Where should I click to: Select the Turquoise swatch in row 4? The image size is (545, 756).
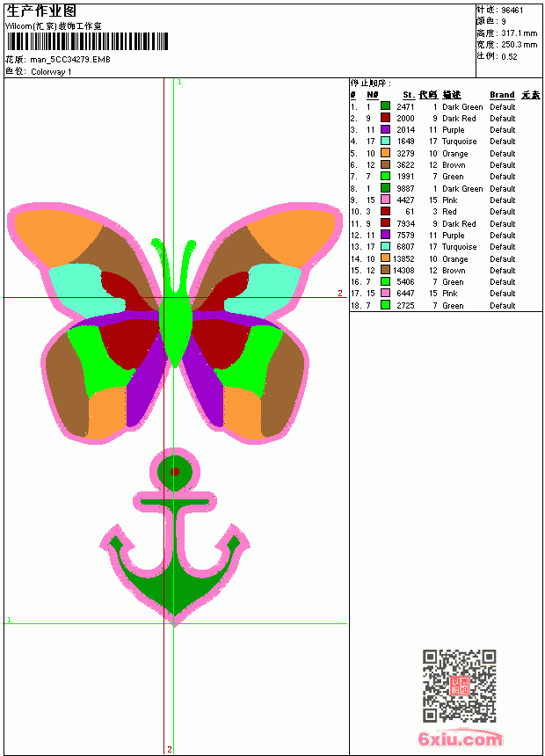tap(385, 141)
